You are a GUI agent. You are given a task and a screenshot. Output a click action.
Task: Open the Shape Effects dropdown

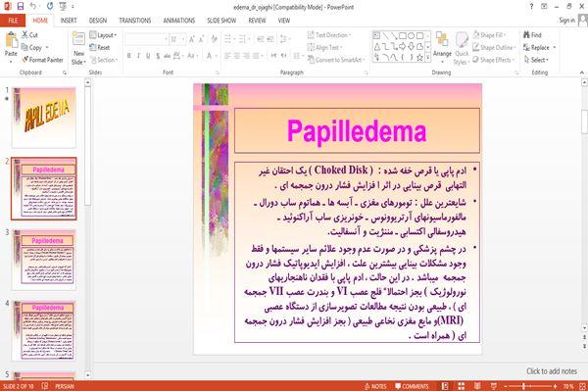pyautogui.click(x=493, y=60)
